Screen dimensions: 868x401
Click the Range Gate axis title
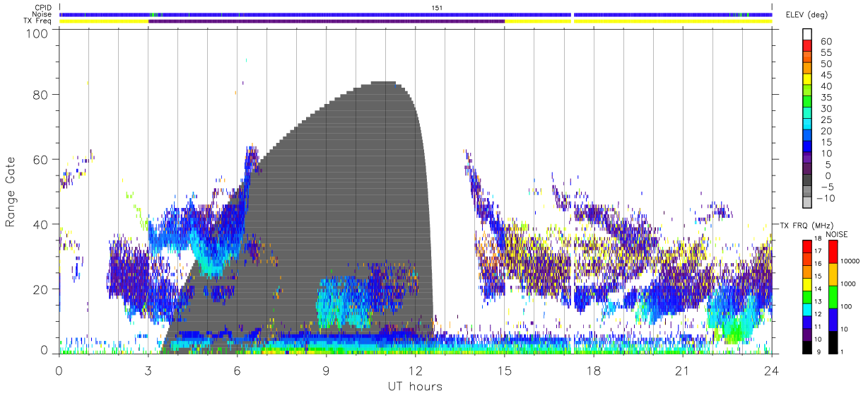click(x=11, y=192)
